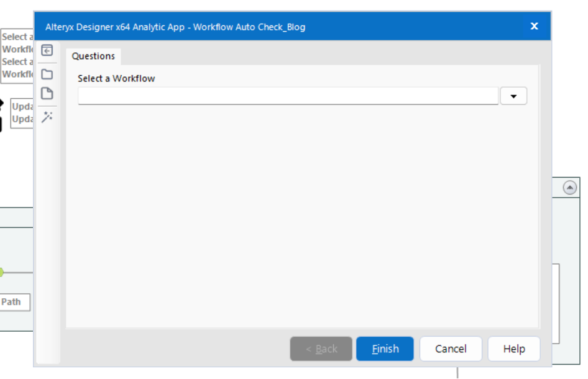Click into the Select a Workflow field
Screen dimensions: 588x379
(x=288, y=96)
